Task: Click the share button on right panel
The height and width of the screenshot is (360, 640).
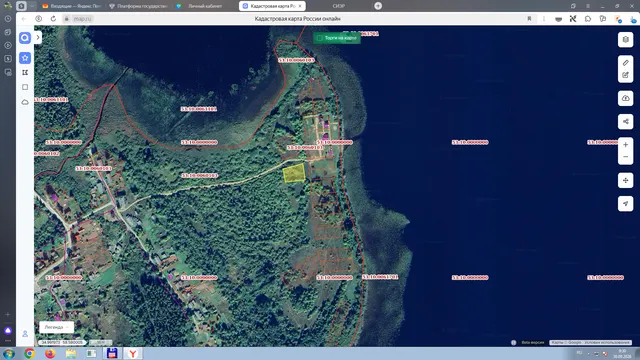Action: pos(626,122)
